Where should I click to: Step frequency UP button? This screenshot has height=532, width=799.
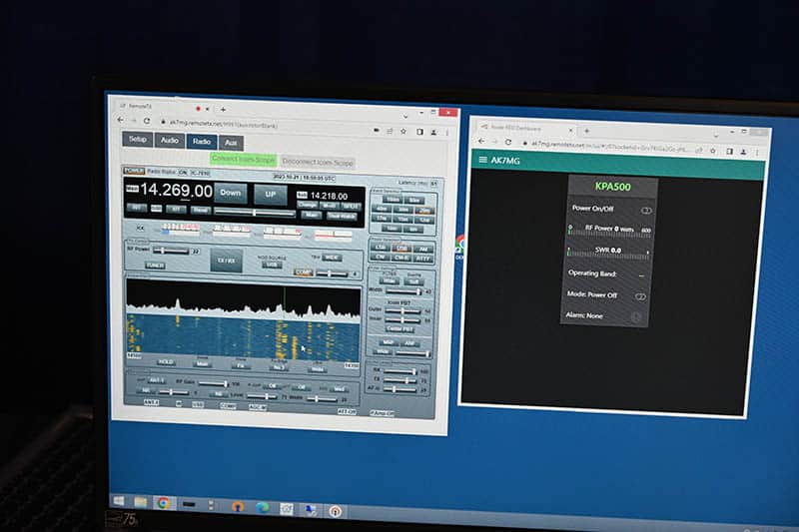pos(271,195)
